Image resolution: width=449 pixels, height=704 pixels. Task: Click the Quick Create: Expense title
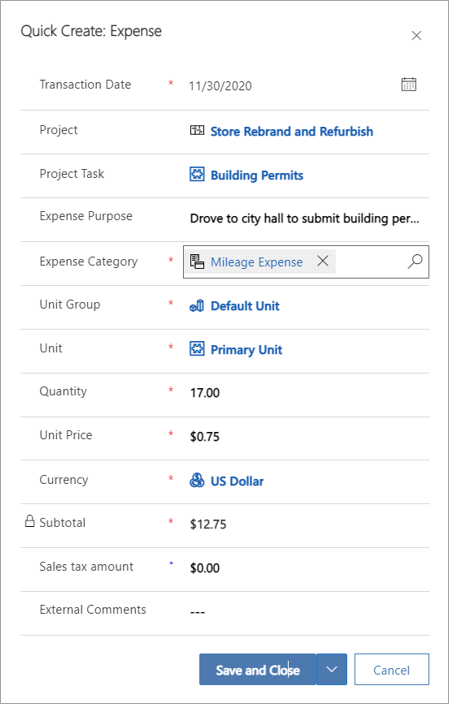coord(91,31)
